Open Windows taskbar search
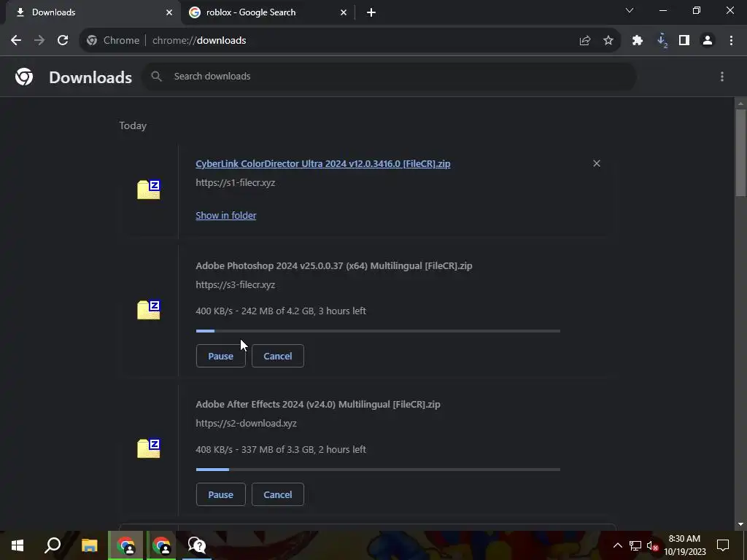The image size is (747, 560). 53,545
